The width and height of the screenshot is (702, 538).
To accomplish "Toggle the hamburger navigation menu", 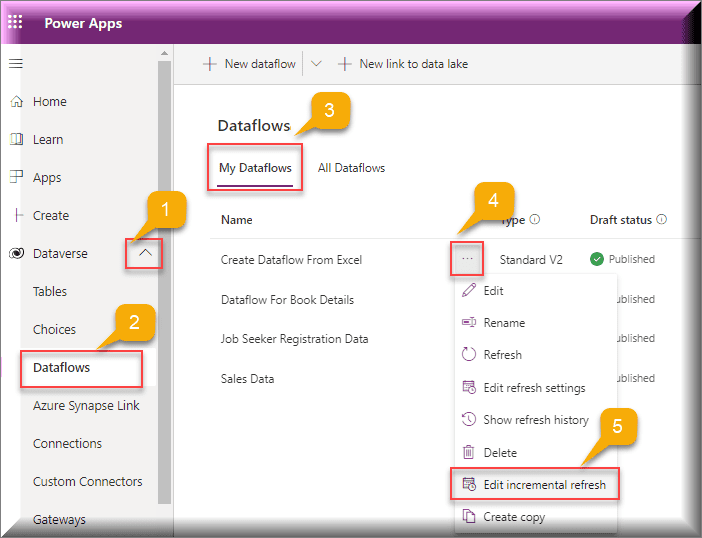I will (16, 64).
